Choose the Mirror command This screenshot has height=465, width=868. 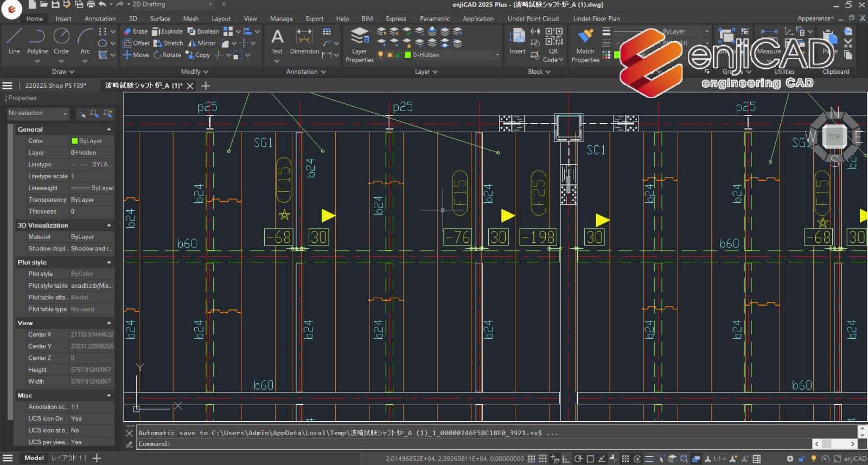click(202, 43)
